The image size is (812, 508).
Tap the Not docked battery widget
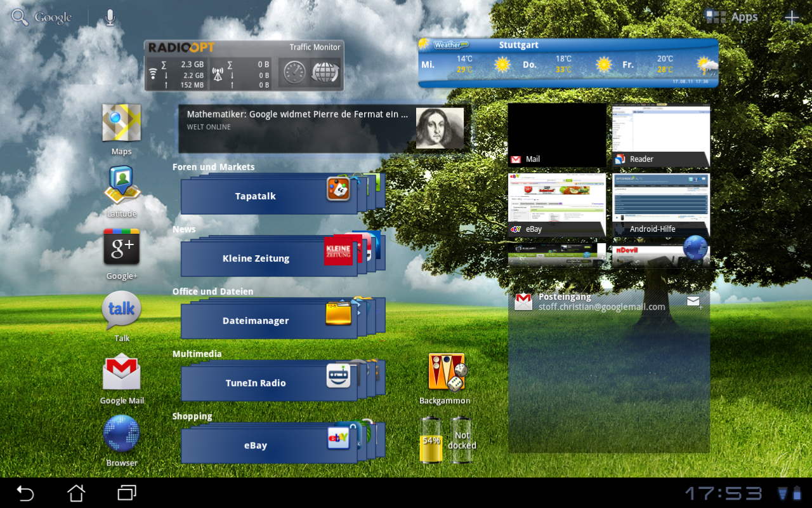[461, 440]
